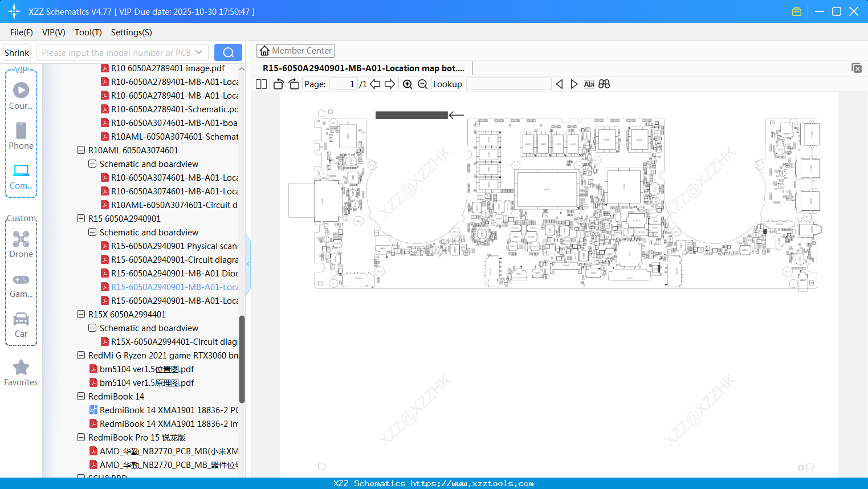868x489 pixels.
Task: Click the https://www.xzztools.com status bar link
Action: [x=472, y=483]
